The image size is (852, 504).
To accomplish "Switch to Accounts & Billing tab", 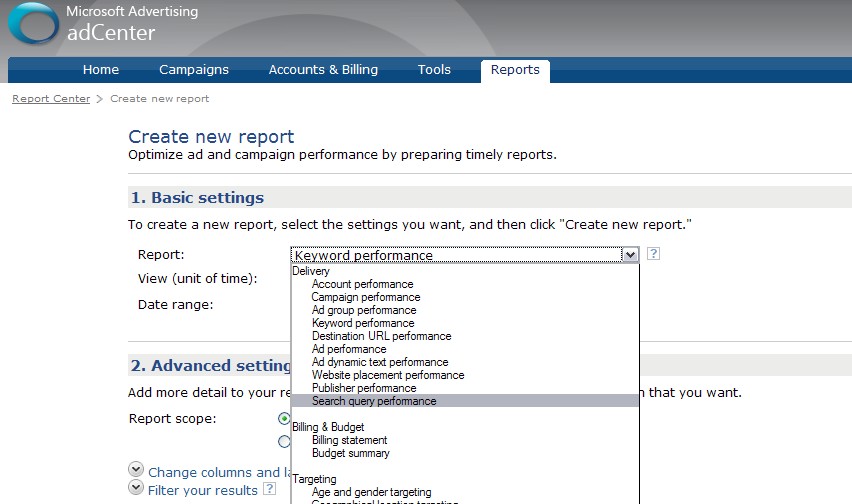I will coord(323,70).
